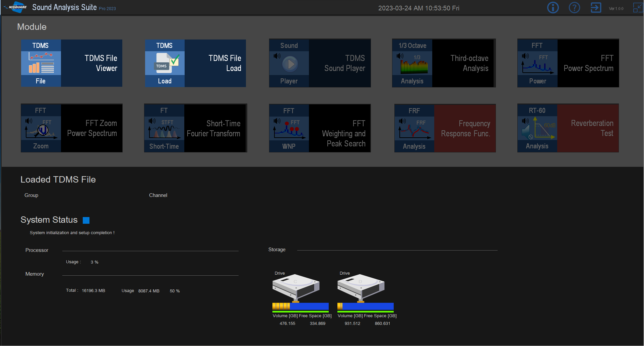Click the FFT Zoom Power Spectrum label
644x346 pixels.
92,128
